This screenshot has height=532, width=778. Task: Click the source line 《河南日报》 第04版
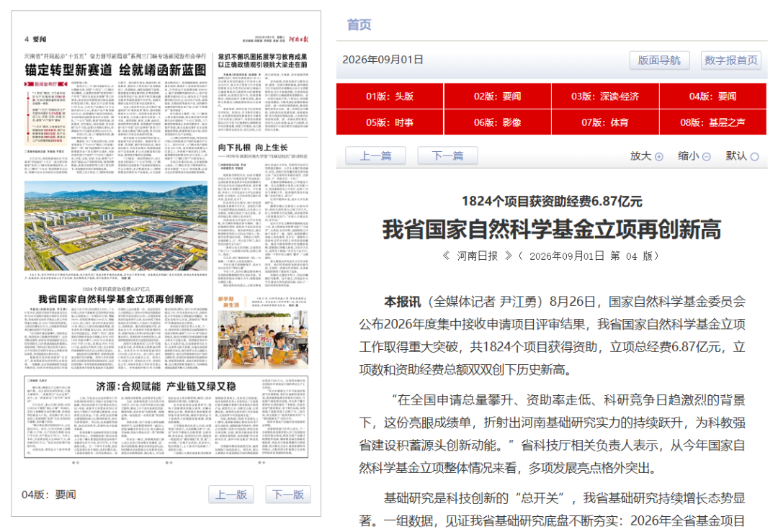coord(552,256)
